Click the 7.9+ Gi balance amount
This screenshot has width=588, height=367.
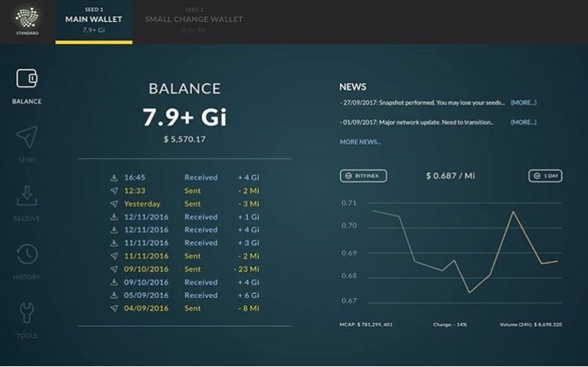coord(184,117)
